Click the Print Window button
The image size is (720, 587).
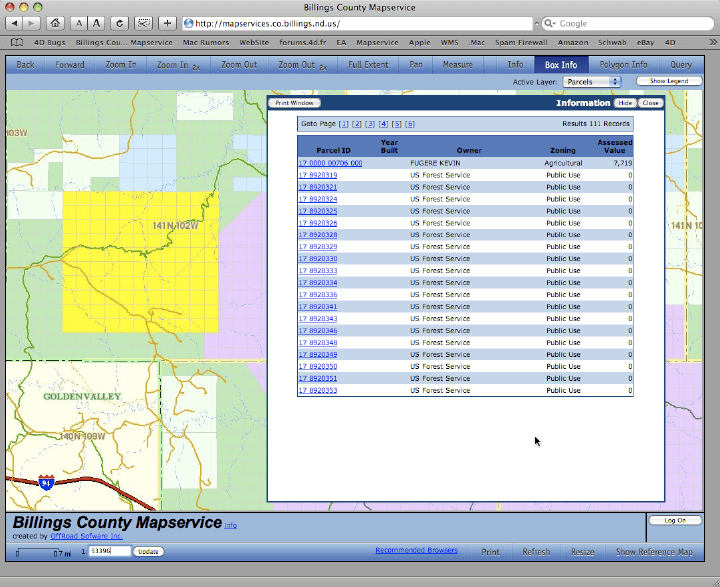[294, 103]
